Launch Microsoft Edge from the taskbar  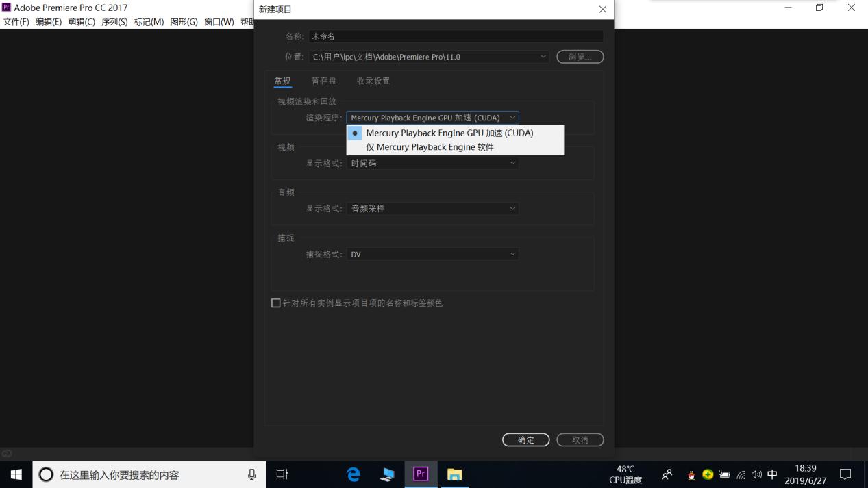click(x=352, y=474)
